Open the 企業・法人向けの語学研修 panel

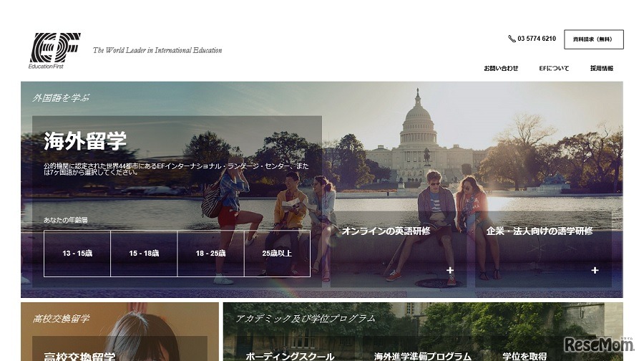pos(540,231)
